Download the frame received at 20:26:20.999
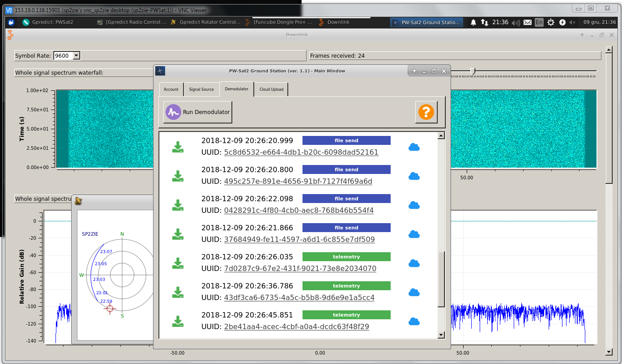 (178, 147)
